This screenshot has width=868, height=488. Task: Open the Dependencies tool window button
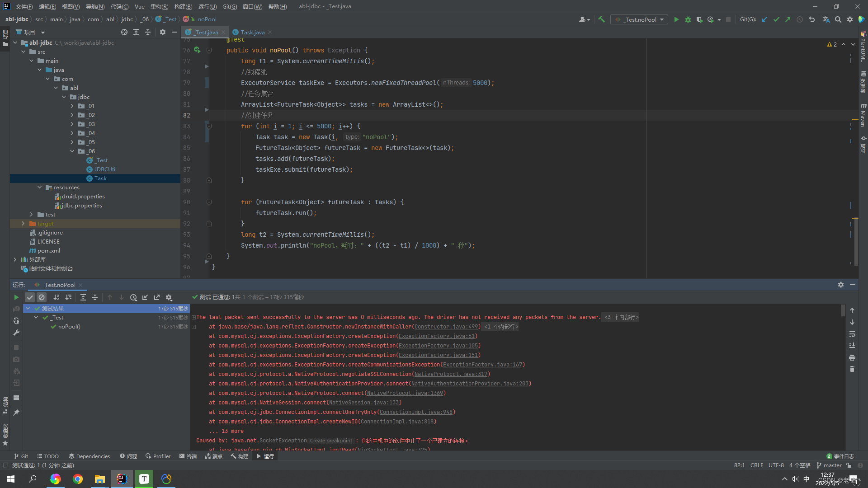pyautogui.click(x=89, y=456)
